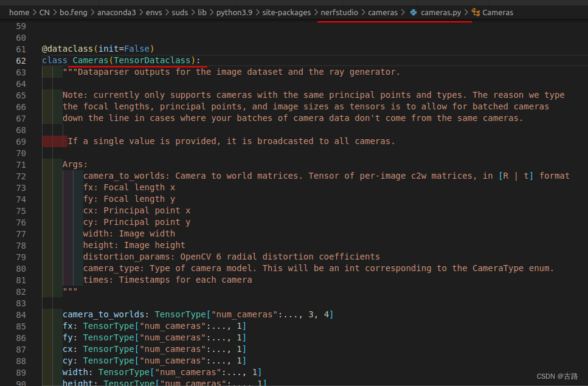Click the class symbol icon before Cameras
588x386 pixels.
point(476,12)
